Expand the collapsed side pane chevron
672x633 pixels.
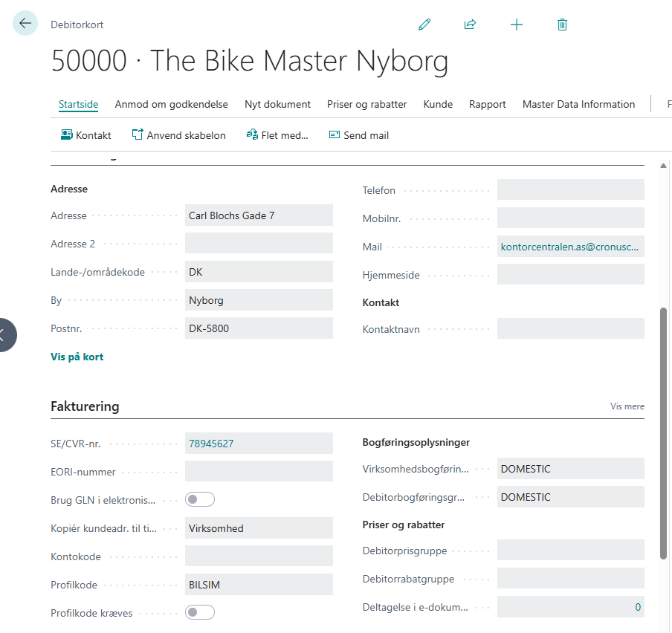coord(5,335)
